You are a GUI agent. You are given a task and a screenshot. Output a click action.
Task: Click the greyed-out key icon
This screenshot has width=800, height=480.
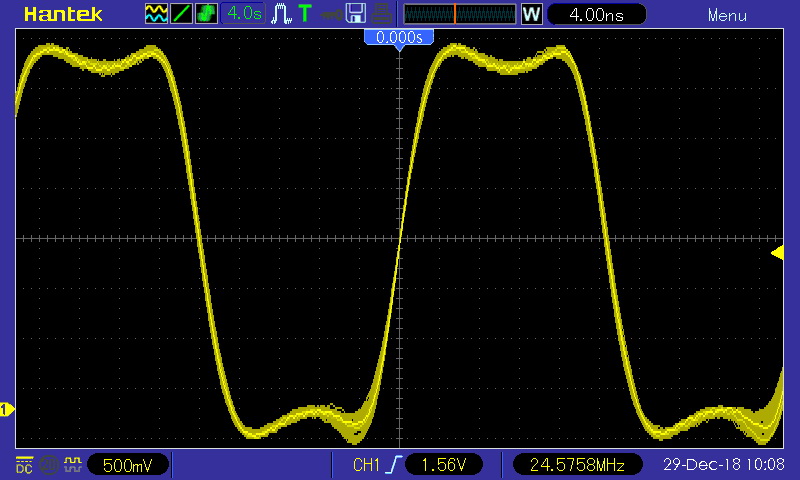pyautogui.click(x=332, y=15)
